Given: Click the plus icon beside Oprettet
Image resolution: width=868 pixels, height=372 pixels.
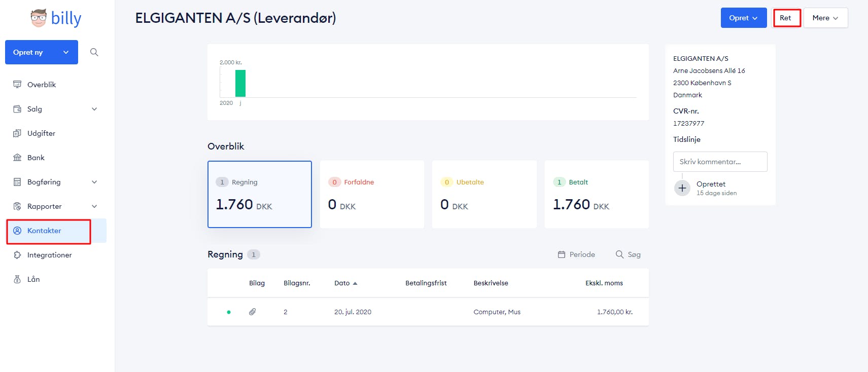Looking at the screenshot, I should 682,188.
